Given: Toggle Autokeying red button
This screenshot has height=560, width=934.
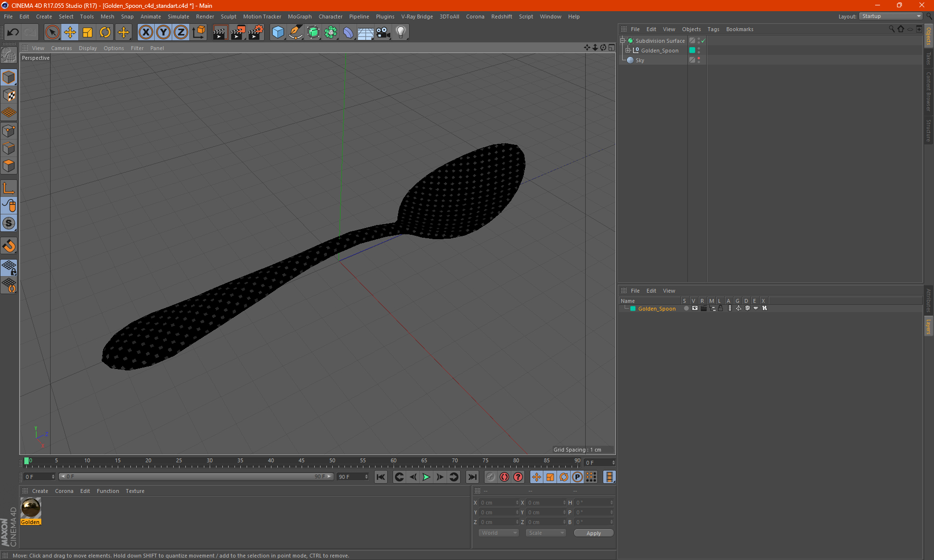Looking at the screenshot, I should click(x=504, y=477).
